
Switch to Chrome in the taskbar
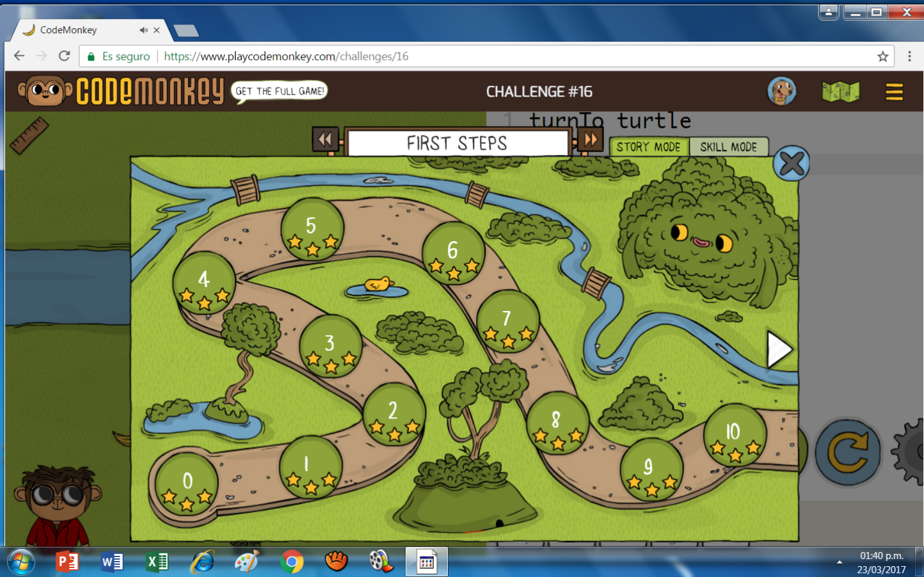(x=291, y=562)
